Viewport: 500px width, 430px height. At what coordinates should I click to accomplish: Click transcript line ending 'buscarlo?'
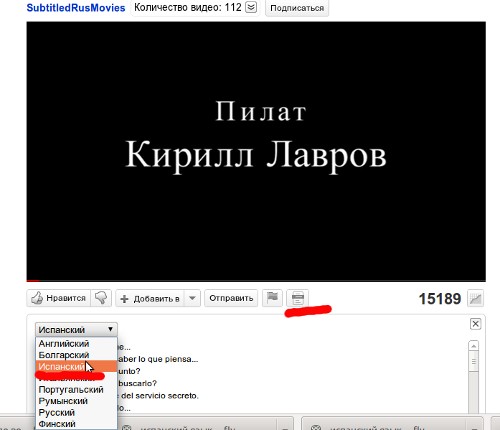coord(137,383)
